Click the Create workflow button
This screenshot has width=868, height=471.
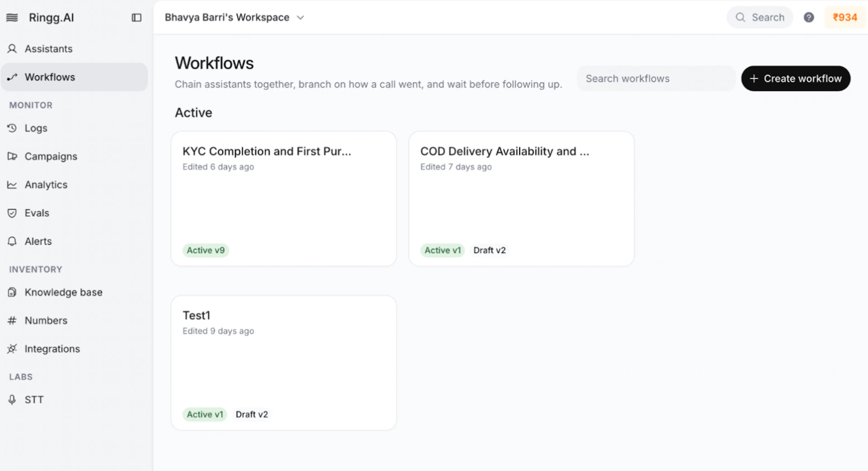click(x=796, y=78)
